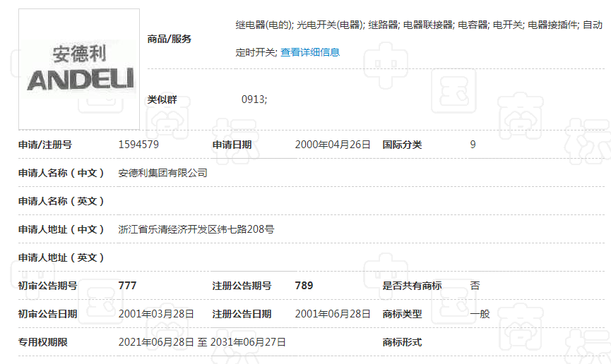Select applicant name 安德利集团有限公司
This screenshot has width=611, height=364.
162,173
